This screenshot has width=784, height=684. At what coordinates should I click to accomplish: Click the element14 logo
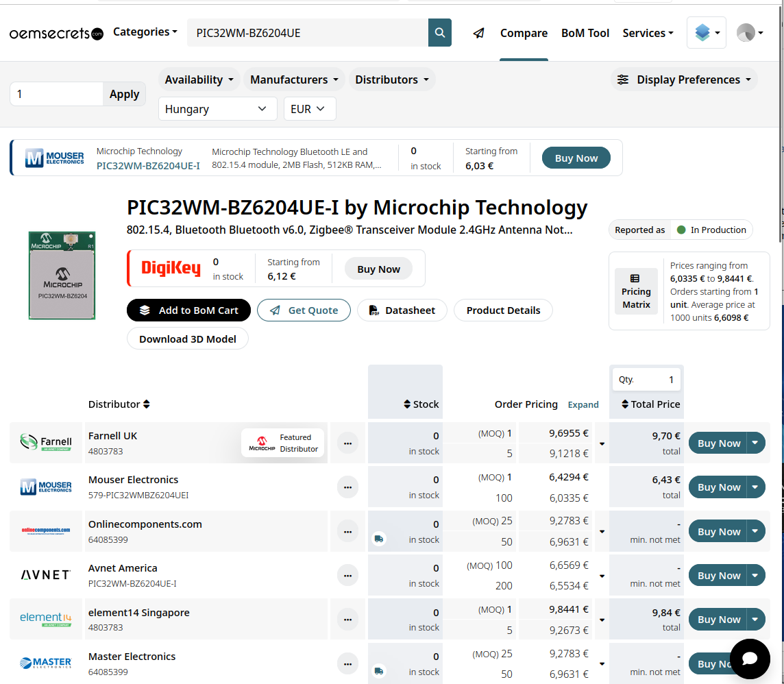46,619
